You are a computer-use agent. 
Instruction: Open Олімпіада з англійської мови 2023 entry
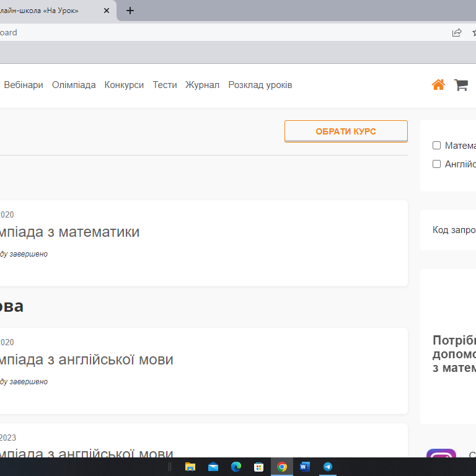coord(87,452)
